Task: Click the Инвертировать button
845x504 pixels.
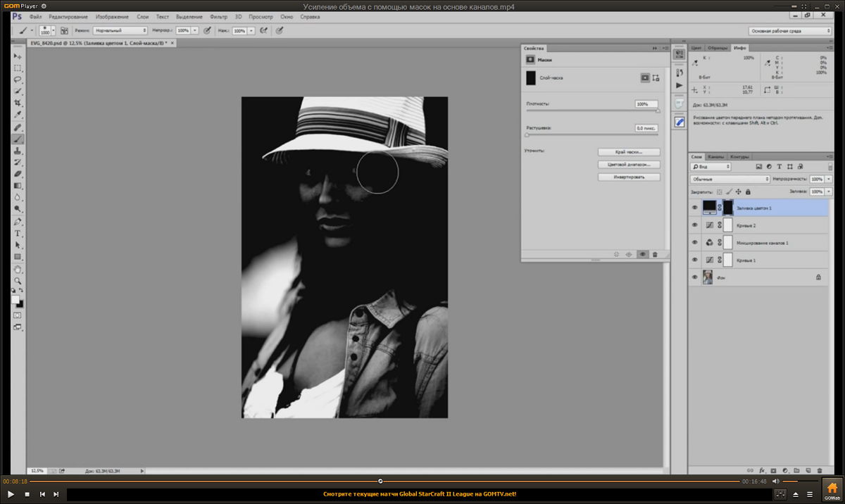Action: tap(630, 177)
